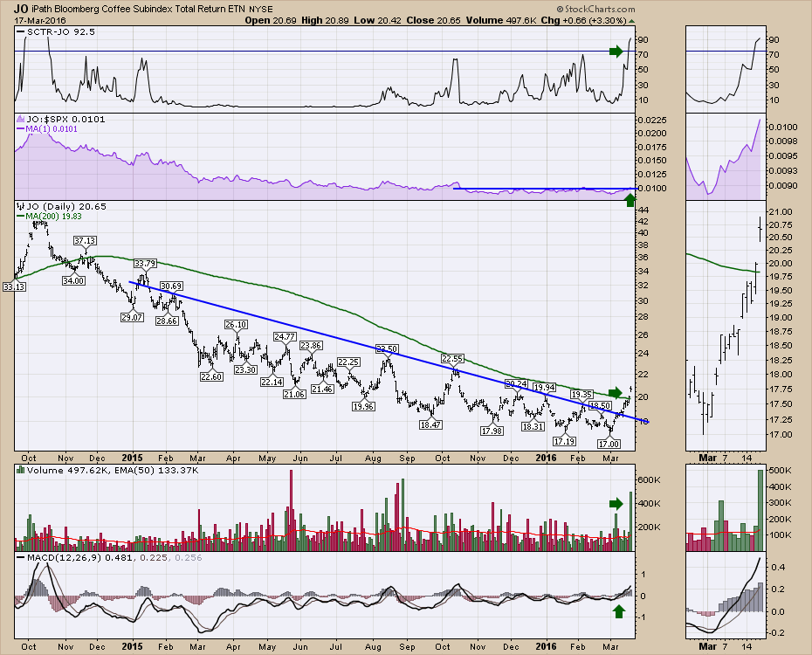Click the Close 20.65 value
The height and width of the screenshot is (655, 812).
(433, 20)
